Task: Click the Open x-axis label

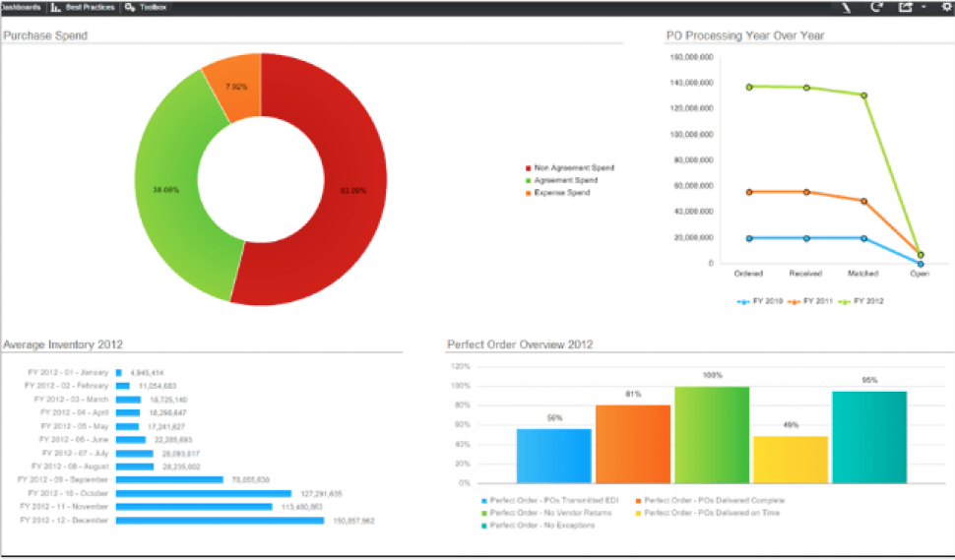Action: [920, 274]
